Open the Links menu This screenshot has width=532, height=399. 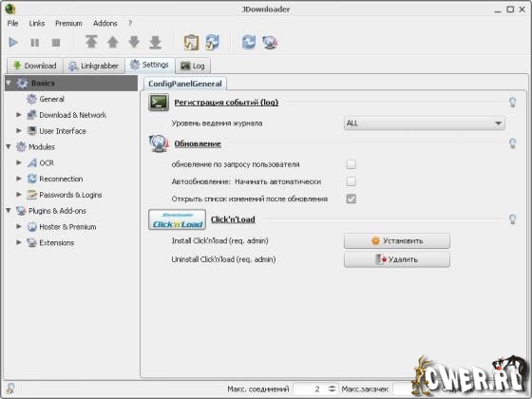(x=37, y=24)
